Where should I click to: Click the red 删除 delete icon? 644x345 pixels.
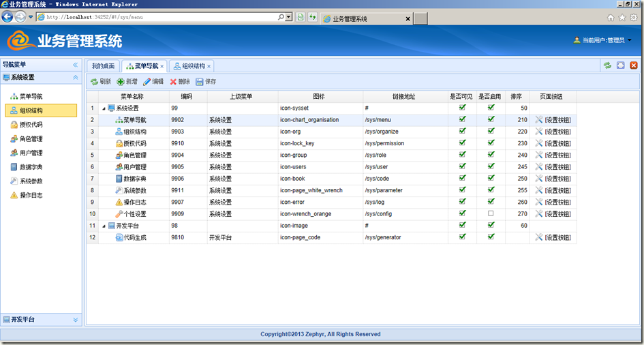(x=173, y=82)
